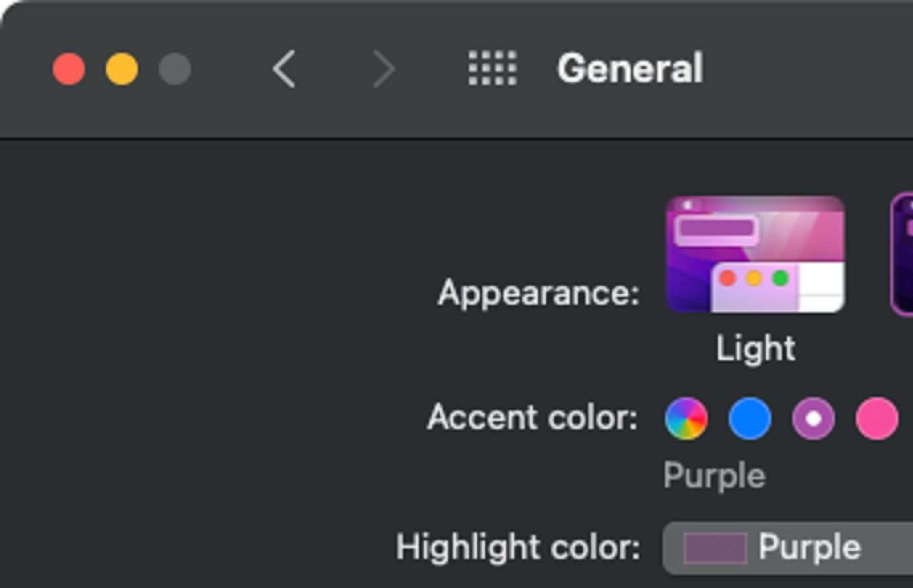This screenshot has height=588, width=913.
Task: Pick the Multicolor accent color
Action: click(686, 418)
